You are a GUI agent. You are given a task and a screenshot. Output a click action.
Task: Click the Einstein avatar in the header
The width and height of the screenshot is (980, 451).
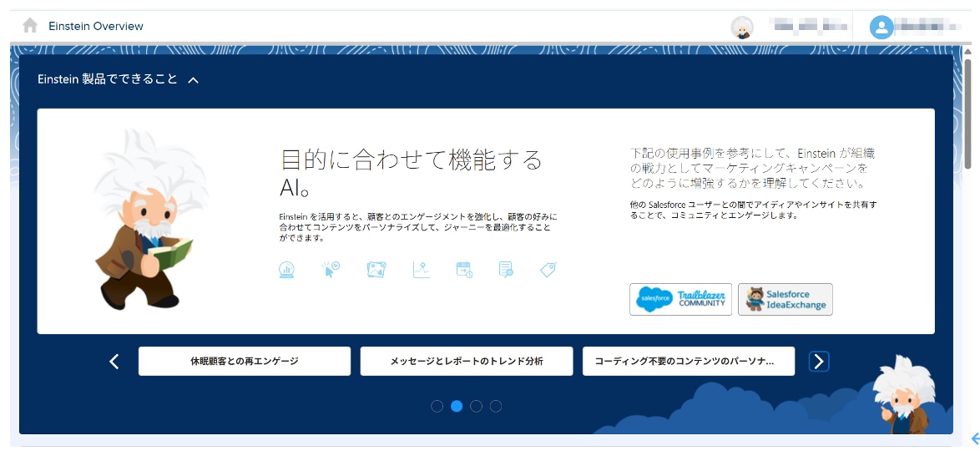click(x=741, y=28)
